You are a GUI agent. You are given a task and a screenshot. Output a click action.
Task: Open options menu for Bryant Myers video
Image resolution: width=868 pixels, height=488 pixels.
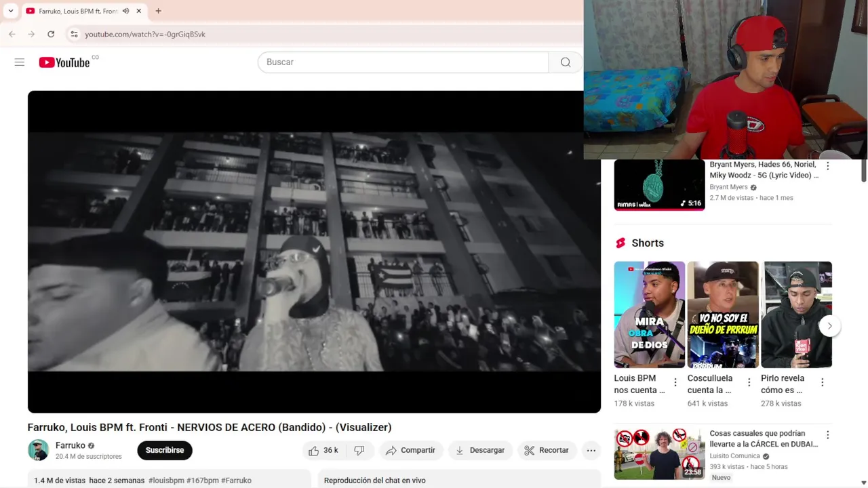827,166
